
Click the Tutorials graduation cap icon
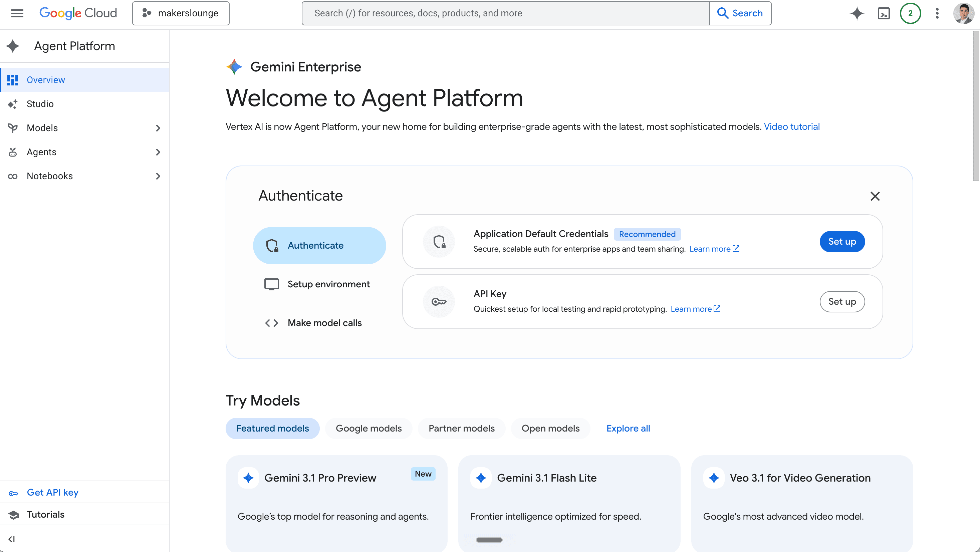click(x=14, y=515)
